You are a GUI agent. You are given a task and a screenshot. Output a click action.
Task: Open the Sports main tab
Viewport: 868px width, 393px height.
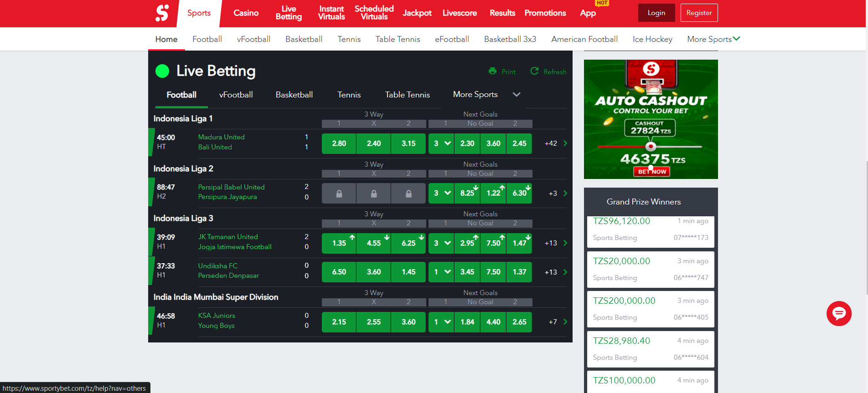coord(199,13)
